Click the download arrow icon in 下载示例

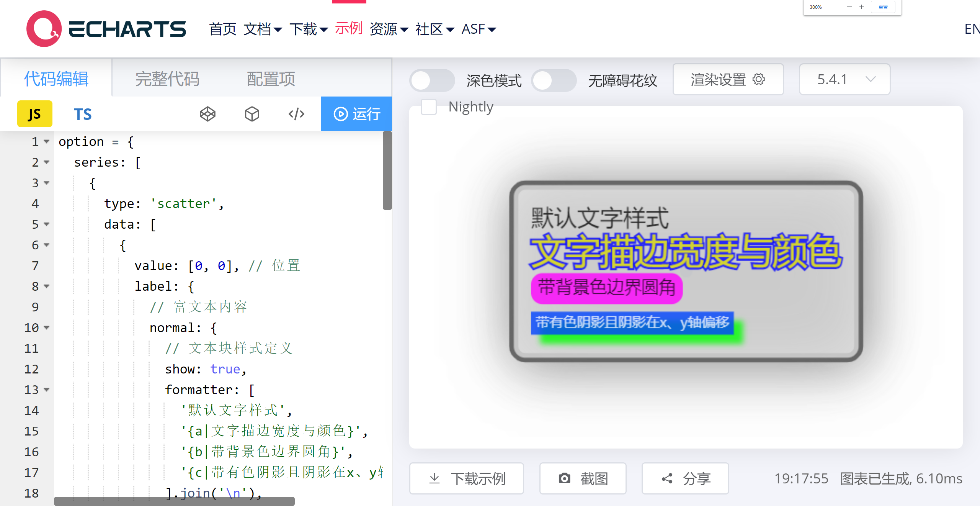coord(434,478)
